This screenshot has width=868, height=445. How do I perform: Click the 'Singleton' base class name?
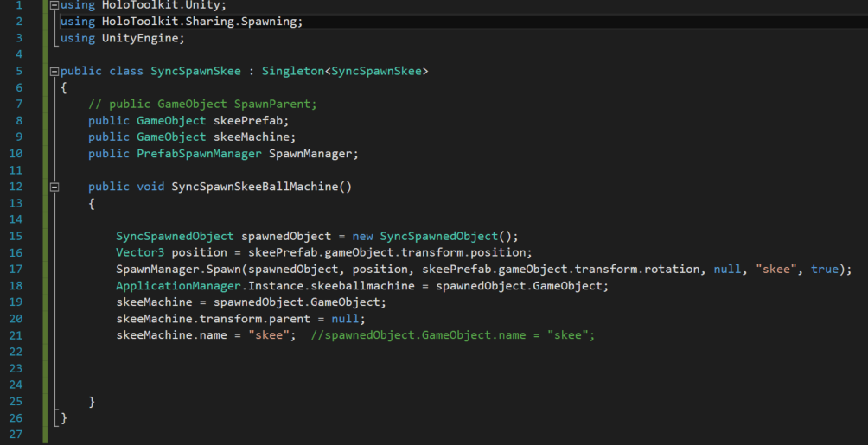tap(293, 71)
